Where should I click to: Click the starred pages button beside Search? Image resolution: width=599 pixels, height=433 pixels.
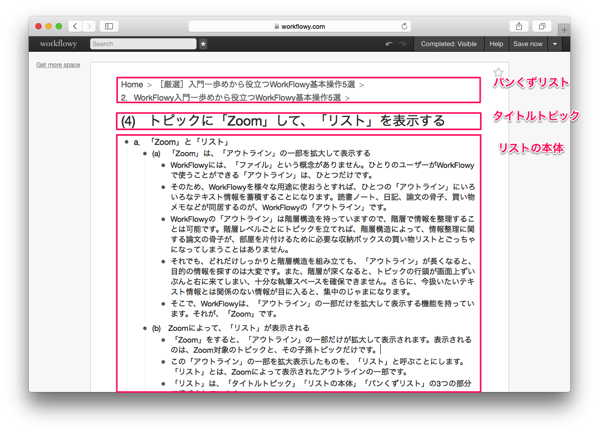click(x=203, y=44)
